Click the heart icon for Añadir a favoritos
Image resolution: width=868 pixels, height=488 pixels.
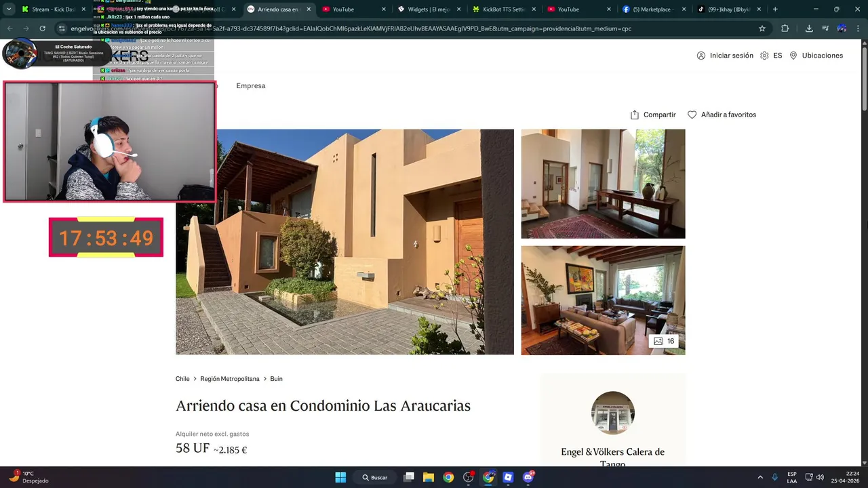(692, 115)
